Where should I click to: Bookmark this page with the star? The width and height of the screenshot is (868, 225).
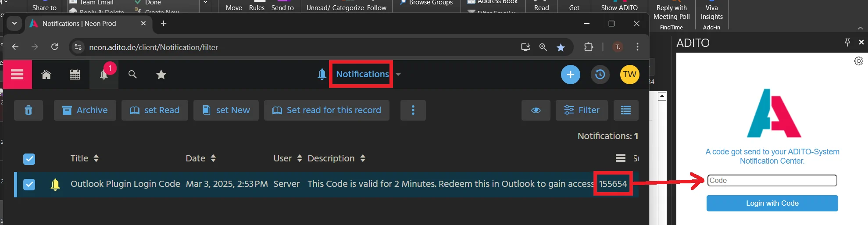tap(561, 47)
